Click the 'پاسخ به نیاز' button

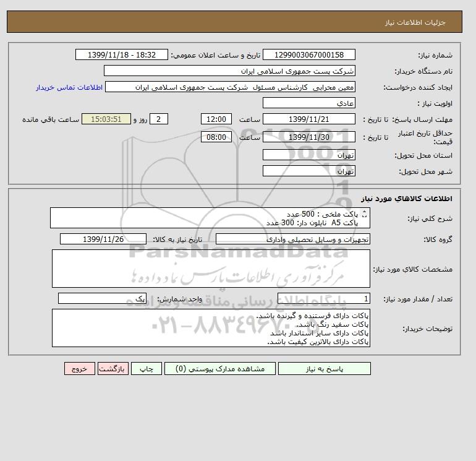click(x=324, y=368)
